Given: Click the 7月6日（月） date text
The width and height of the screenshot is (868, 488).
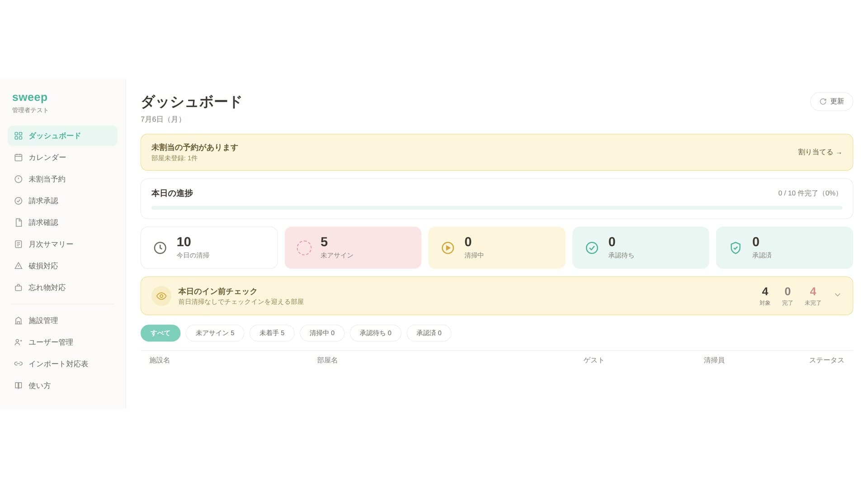Looking at the screenshot, I should [x=163, y=119].
